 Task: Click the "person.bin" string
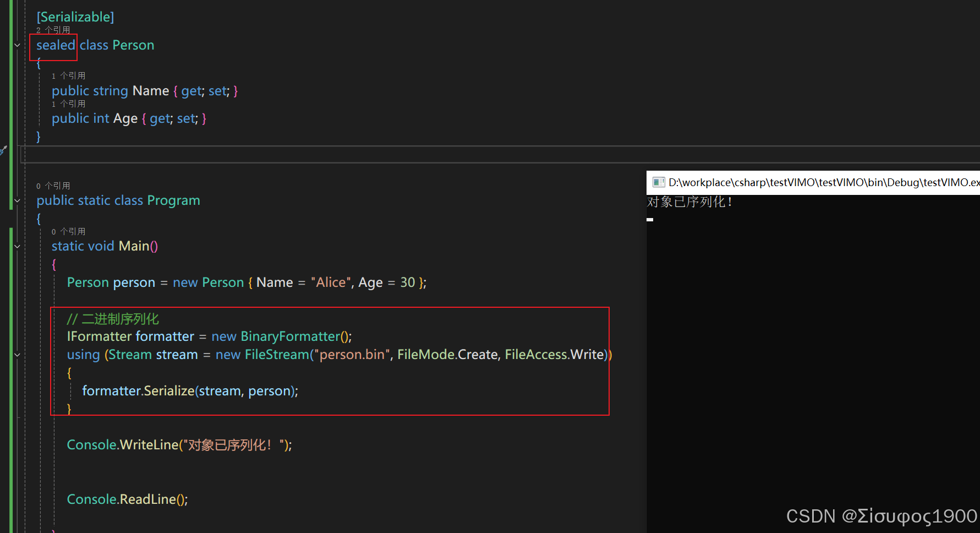(352, 355)
